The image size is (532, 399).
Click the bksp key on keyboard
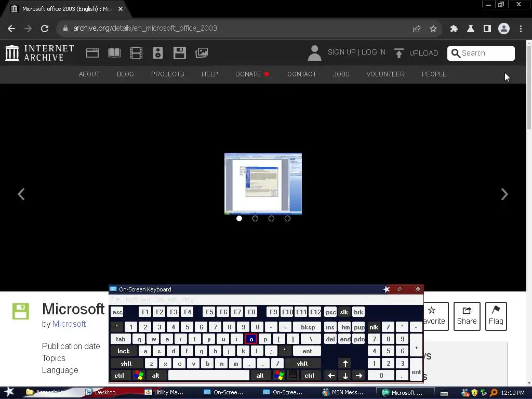(308, 327)
